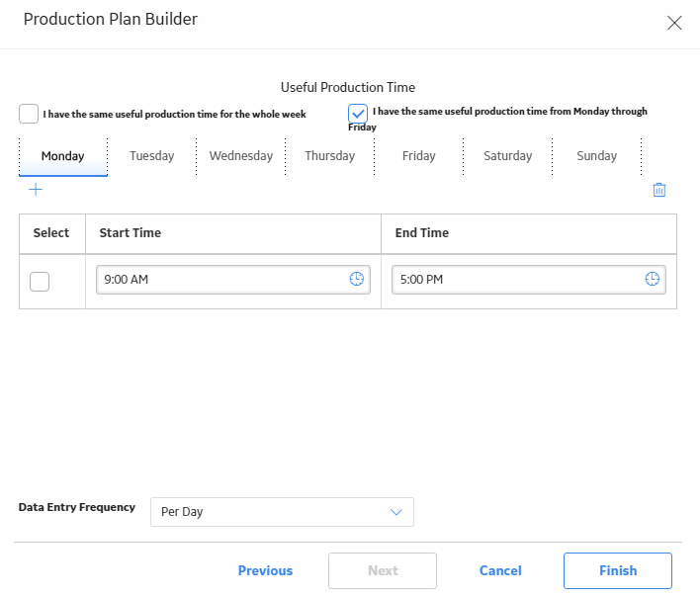Uncheck Monday through Friday production time option
Image resolution: width=700 pixels, height=598 pixels.
click(358, 114)
